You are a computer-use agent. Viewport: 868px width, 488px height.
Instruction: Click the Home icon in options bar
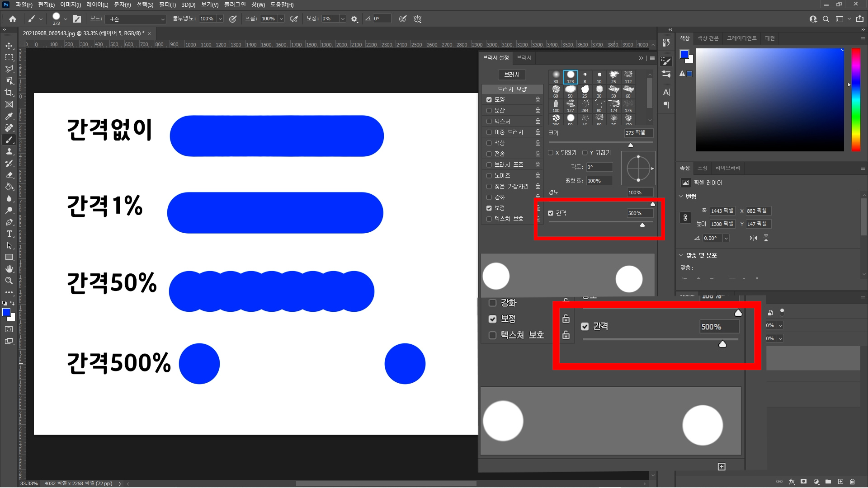[13, 19]
